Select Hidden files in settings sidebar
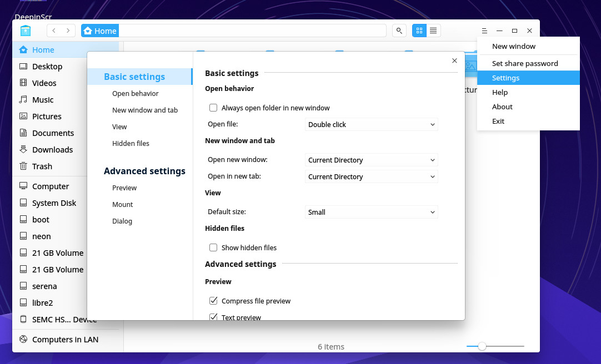Image resolution: width=601 pixels, height=364 pixels. pyautogui.click(x=131, y=143)
